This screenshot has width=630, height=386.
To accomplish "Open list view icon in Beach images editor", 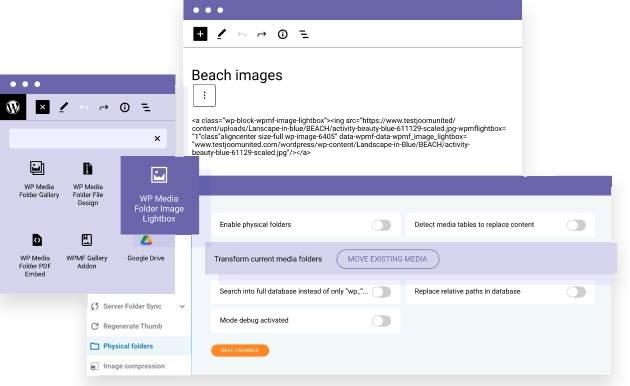I will 304,35.
